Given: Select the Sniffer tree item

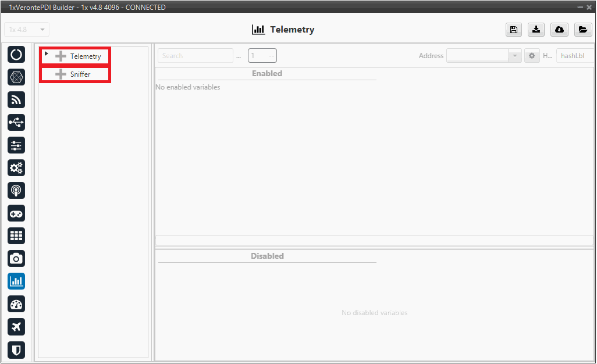Looking at the screenshot, I should [x=80, y=74].
